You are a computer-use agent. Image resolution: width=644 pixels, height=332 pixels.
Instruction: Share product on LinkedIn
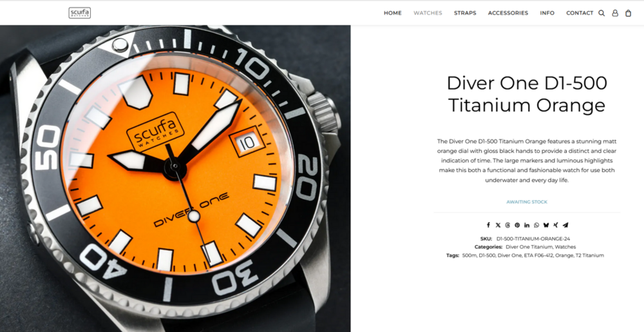[x=527, y=225]
